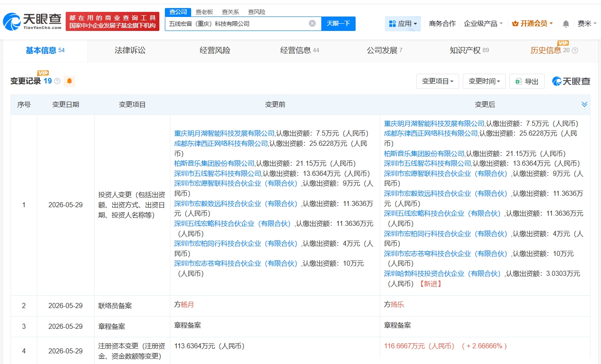Viewport: 601px width, 364px height.
Task: Open the 法律诉讼 tab
Action: click(x=130, y=50)
